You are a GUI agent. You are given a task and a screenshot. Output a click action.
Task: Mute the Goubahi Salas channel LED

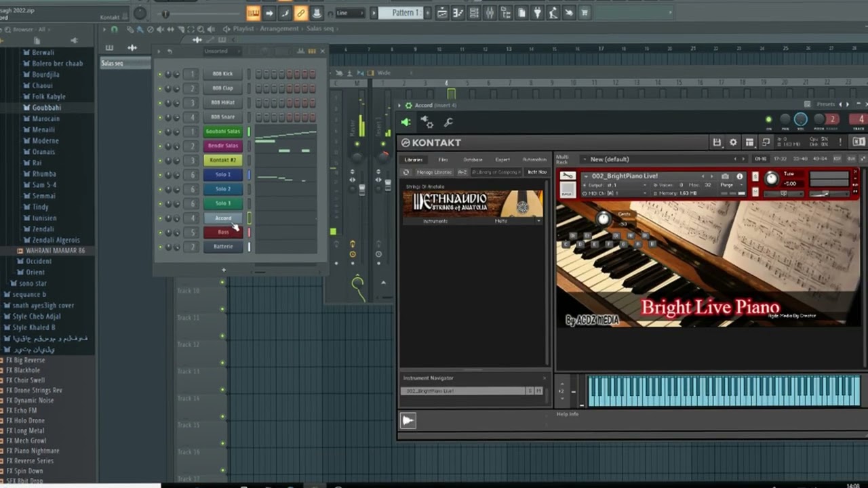pos(160,131)
